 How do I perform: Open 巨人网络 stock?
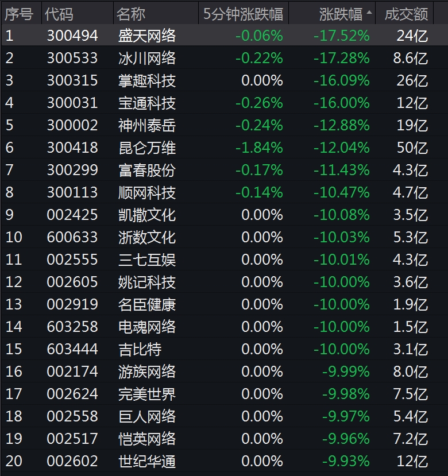coord(147,416)
